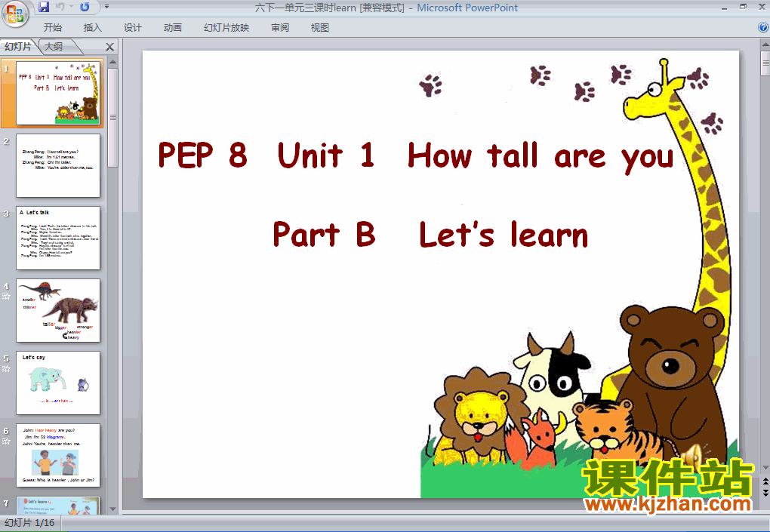Open the Office button menu
The image size is (770, 532).
point(15,14)
